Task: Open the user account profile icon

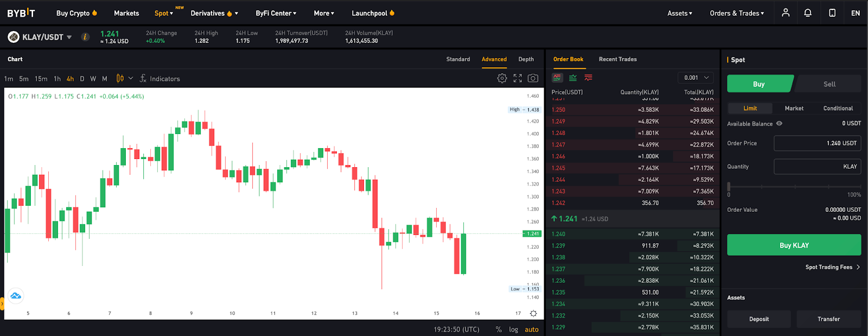Action: tap(786, 12)
